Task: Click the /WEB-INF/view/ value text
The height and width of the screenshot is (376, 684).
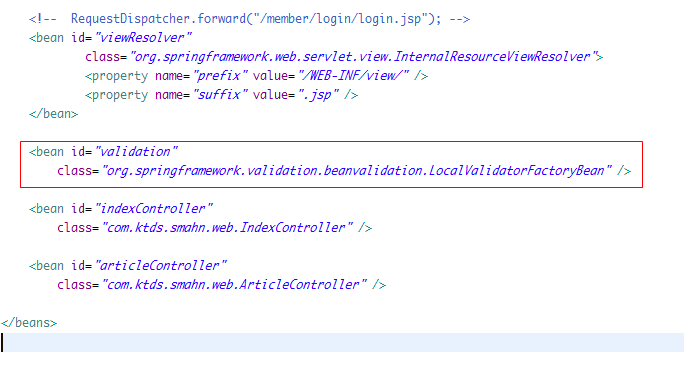Action: pyautogui.click(x=353, y=76)
